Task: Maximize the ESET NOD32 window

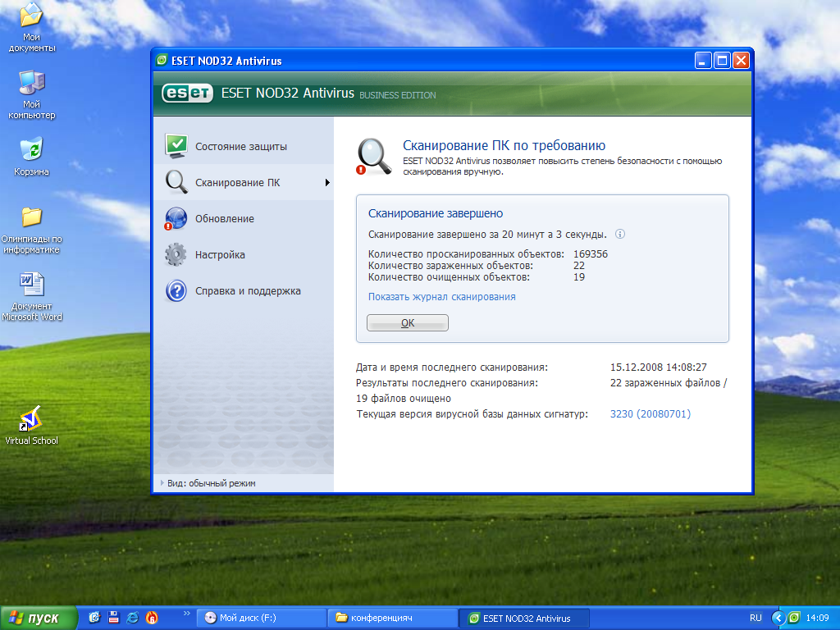Action: pyautogui.click(x=722, y=61)
